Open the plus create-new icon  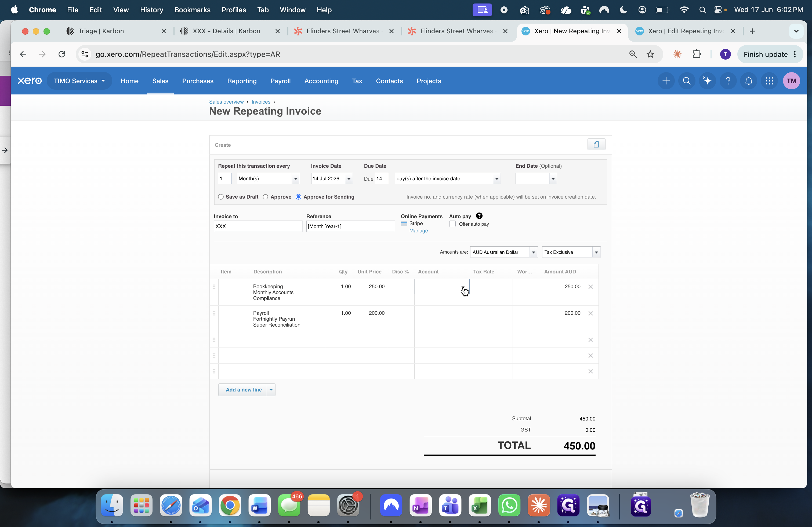pyautogui.click(x=666, y=81)
